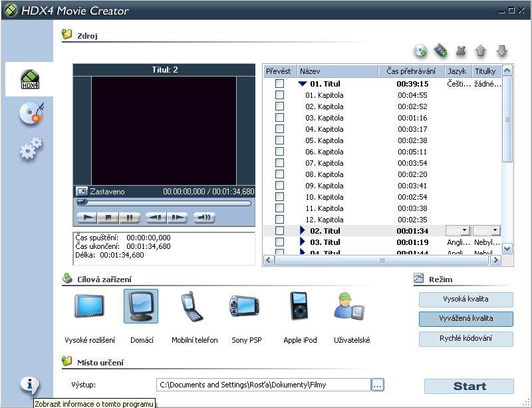Click the Převést column header
This screenshot has width=532, height=408.
pos(280,71)
